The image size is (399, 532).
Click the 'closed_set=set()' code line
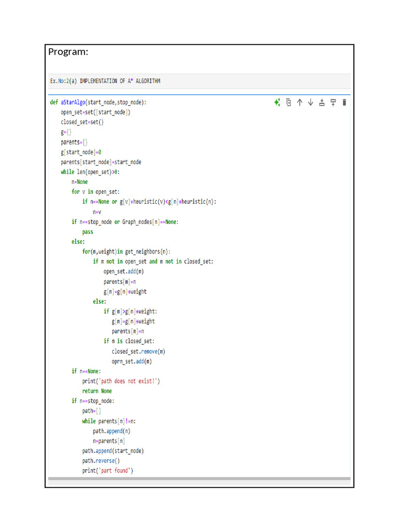(x=82, y=122)
